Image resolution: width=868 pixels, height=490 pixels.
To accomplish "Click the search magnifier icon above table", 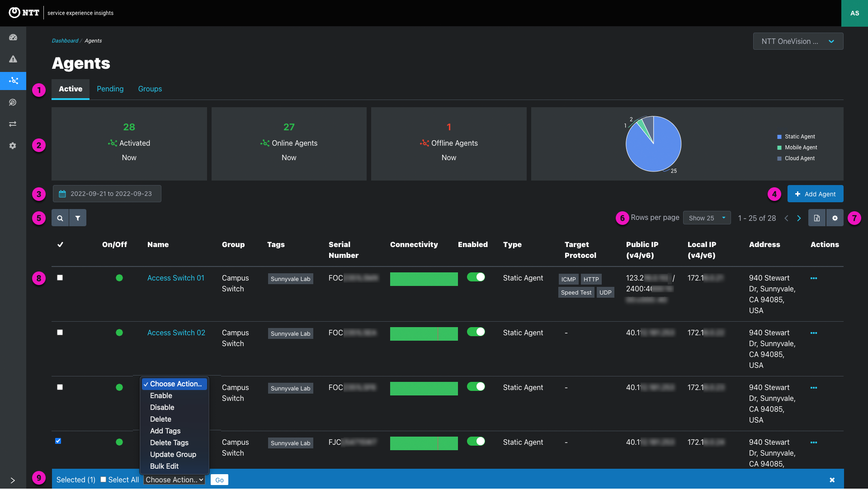I will 60,218.
